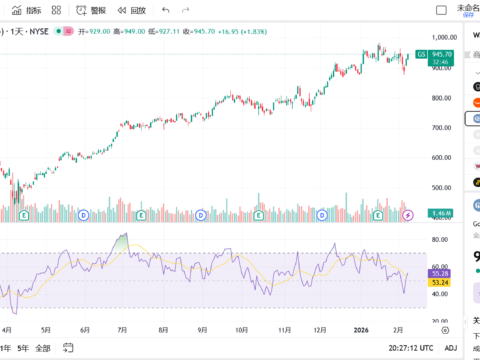Select the 全部 time range
The width and height of the screenshot is (480, 360).
[43, 348]
